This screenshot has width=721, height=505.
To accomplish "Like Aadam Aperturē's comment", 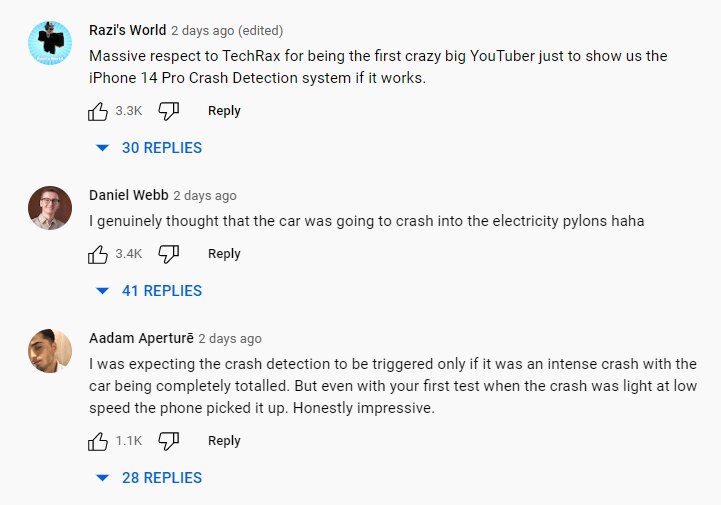I will tap(98, 441).
